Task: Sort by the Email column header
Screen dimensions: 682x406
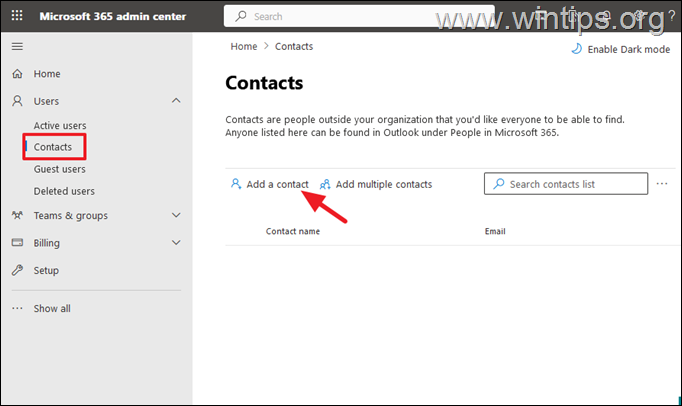Action: coord(495,232)
